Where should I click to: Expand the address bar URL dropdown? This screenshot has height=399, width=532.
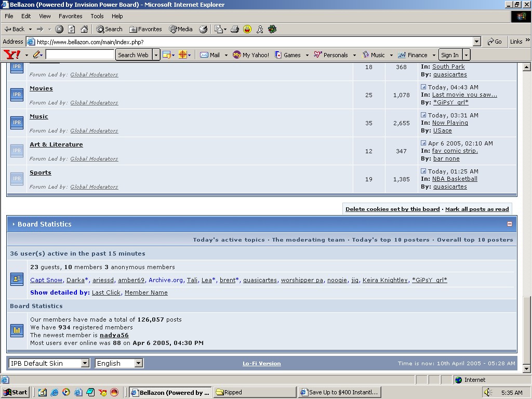tap(476, 42)
